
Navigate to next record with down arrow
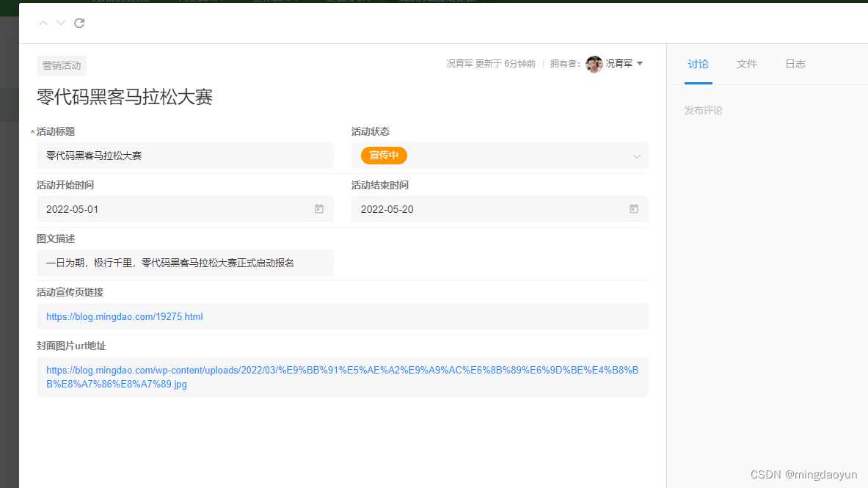tap(60, 23)
